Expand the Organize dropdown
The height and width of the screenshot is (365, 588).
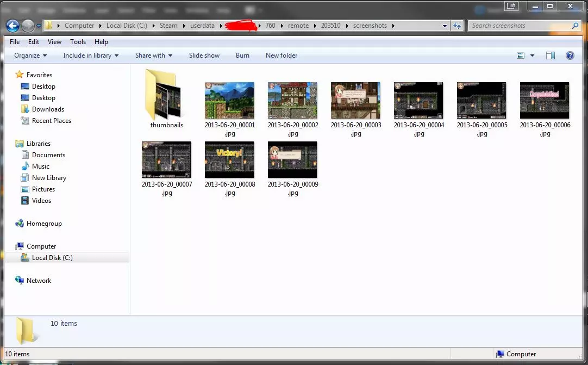[30, 55]
